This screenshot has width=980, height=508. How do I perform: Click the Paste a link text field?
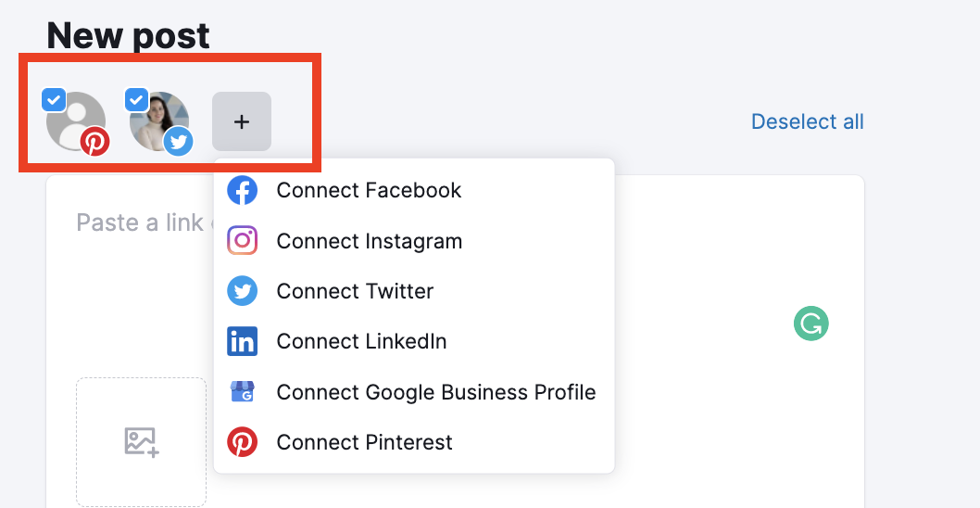139,222
